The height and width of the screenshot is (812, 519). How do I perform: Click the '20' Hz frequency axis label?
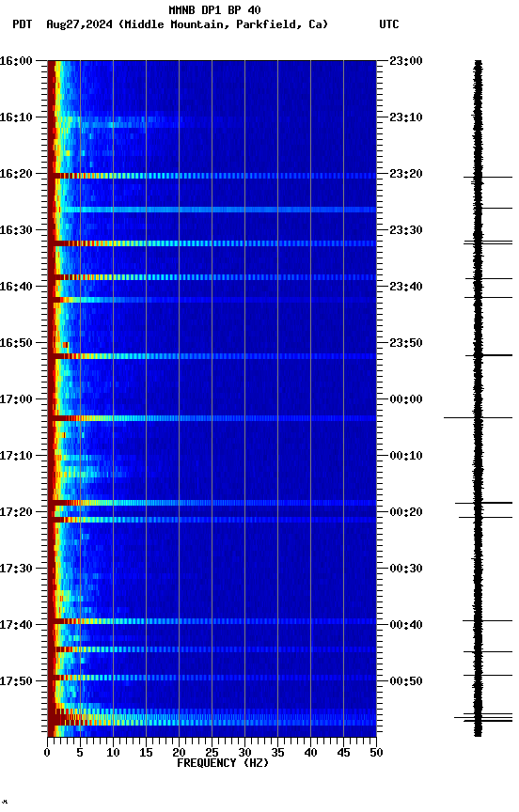179,753
